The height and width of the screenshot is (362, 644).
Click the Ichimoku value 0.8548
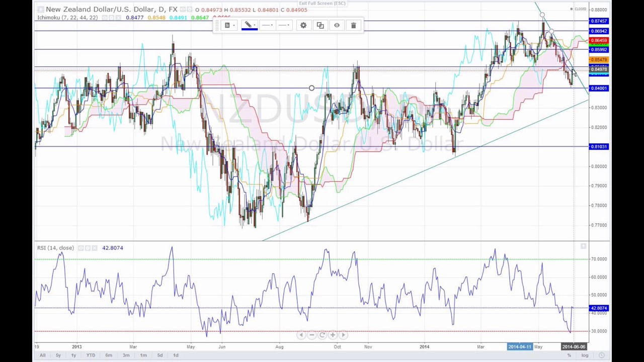click(x=156, y=18)
